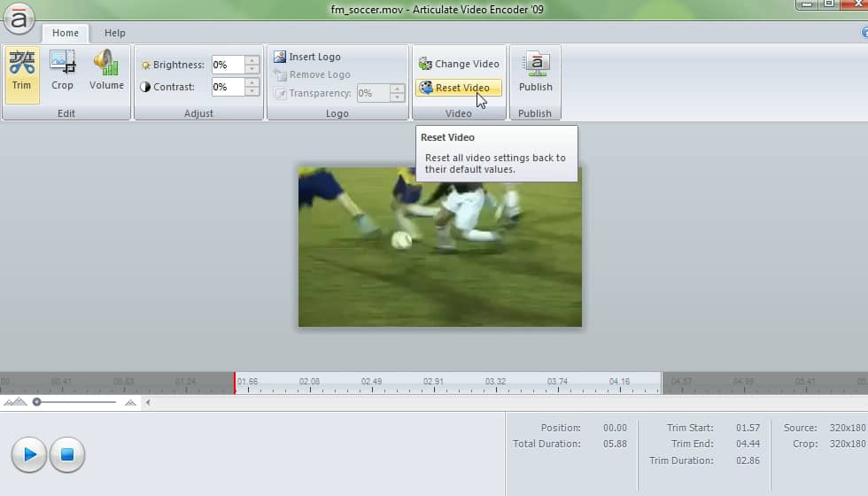Open the Help tab

114,33
